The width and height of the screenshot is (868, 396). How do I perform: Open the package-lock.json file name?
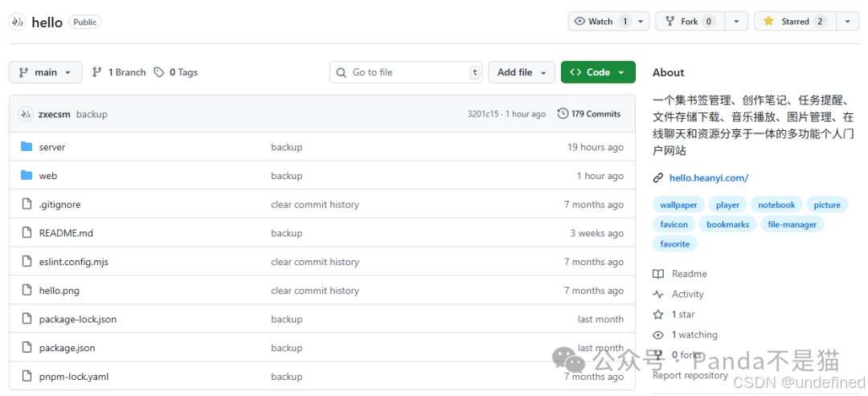pos(77,320)
